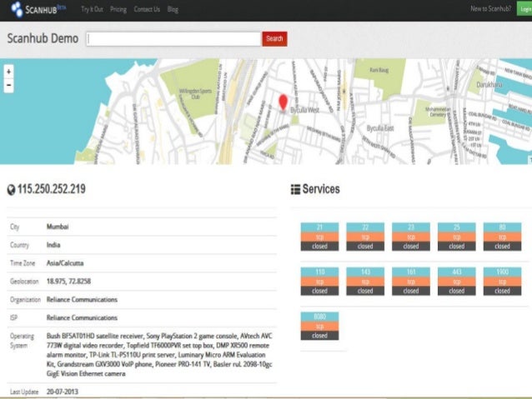Click the geolocation value 18.975, 72.8258
Image resolution: width=532 pixels, height=399 pixels.
[x=68, y=282]
